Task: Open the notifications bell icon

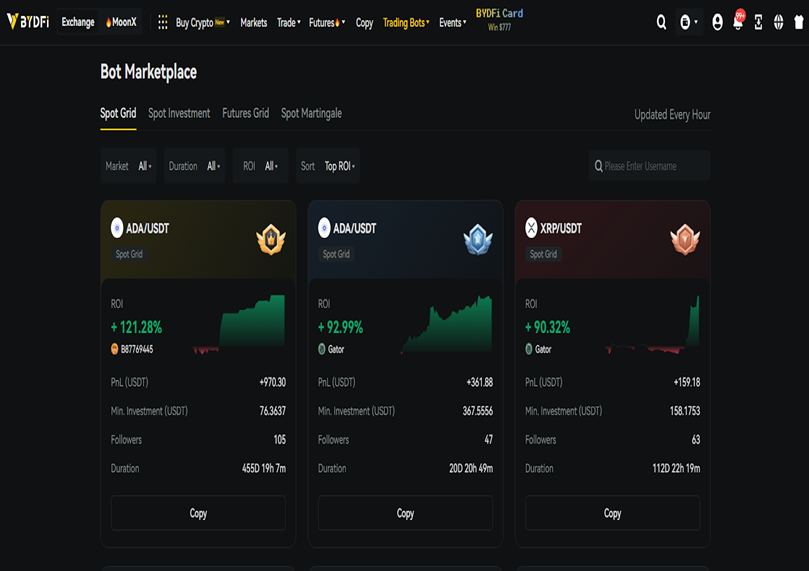Action: click(738, 23)
